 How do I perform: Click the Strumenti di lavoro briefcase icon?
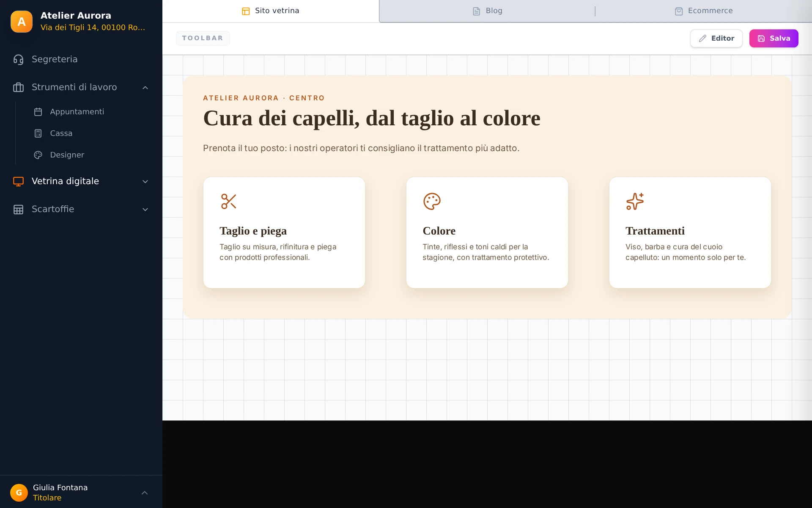point(18,88)
